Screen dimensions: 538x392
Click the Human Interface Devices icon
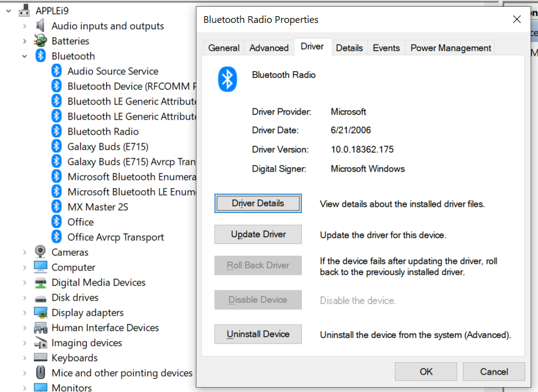(40, 328)
